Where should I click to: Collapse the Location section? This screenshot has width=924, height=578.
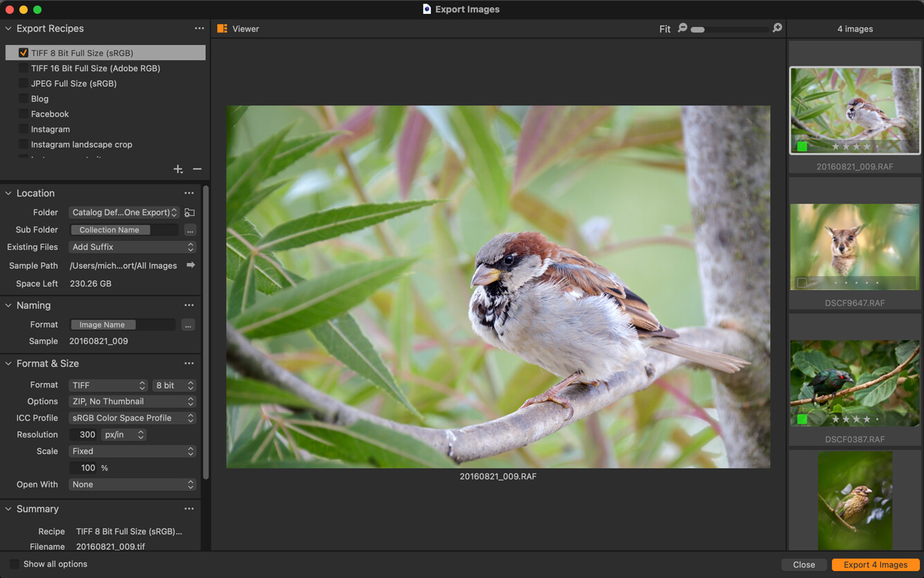click(8, 193)
